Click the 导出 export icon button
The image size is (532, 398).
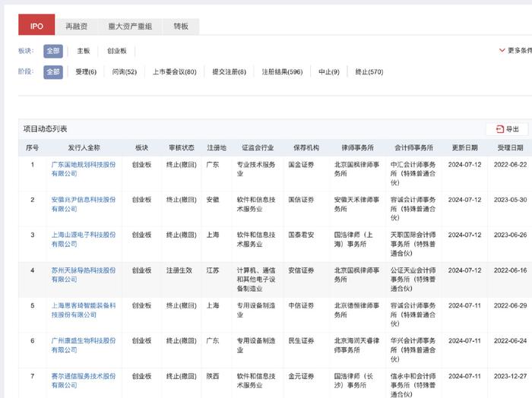pos(507,129)
